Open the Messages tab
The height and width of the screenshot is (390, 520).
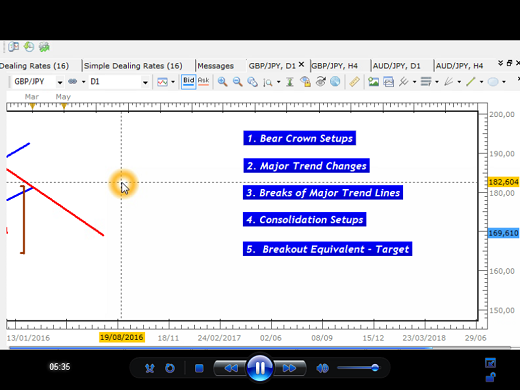pos(215,66)
